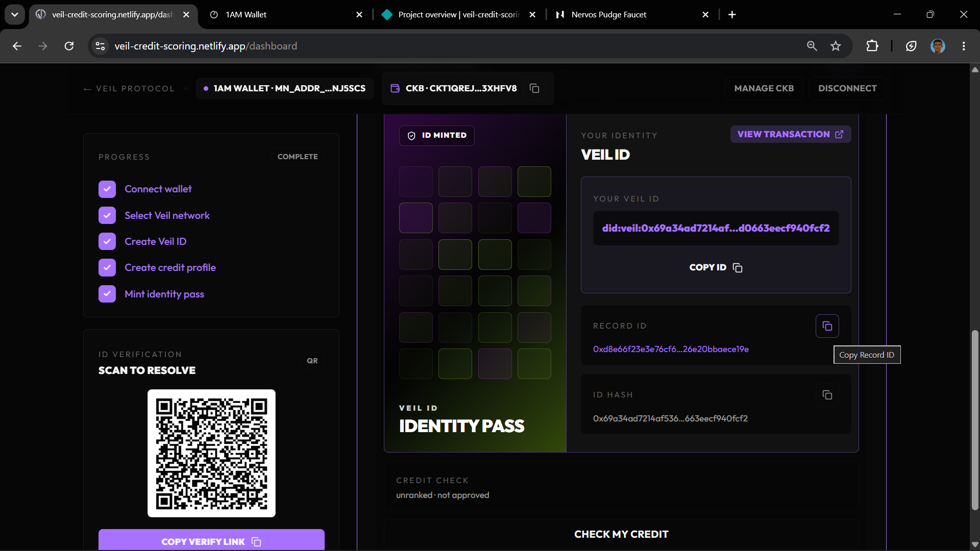This screenshot has height=551, width=980.
Task: Click the scrollbar down arrow
Action: click(975, 544)
